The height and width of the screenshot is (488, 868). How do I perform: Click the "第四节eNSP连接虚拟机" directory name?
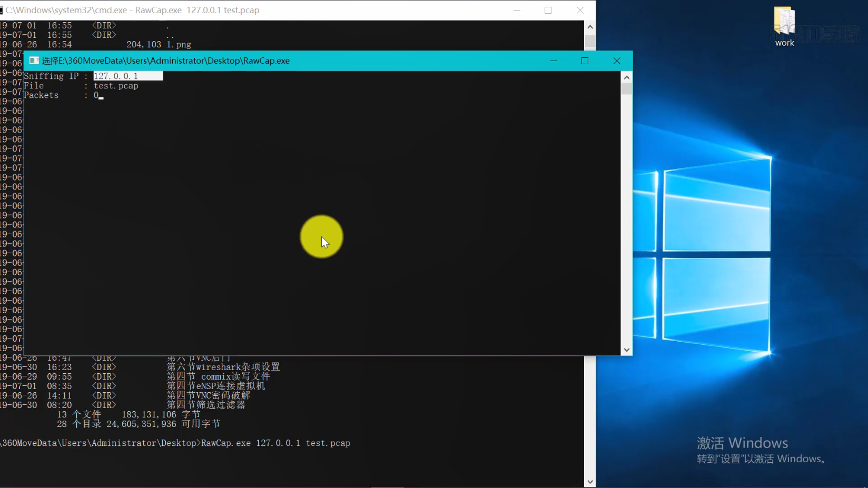216,386
